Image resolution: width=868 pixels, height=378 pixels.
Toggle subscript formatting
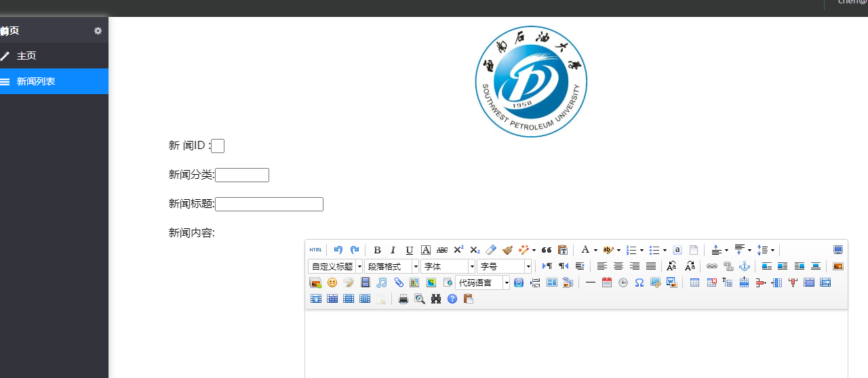pos(475,250)
